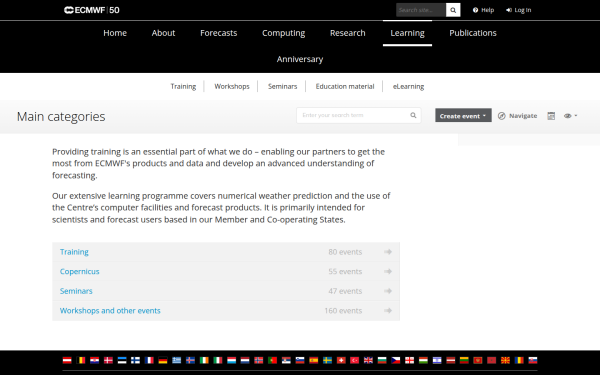Click the Portugal flag
This screenshot has width=600, height=375.
point(272,360)
